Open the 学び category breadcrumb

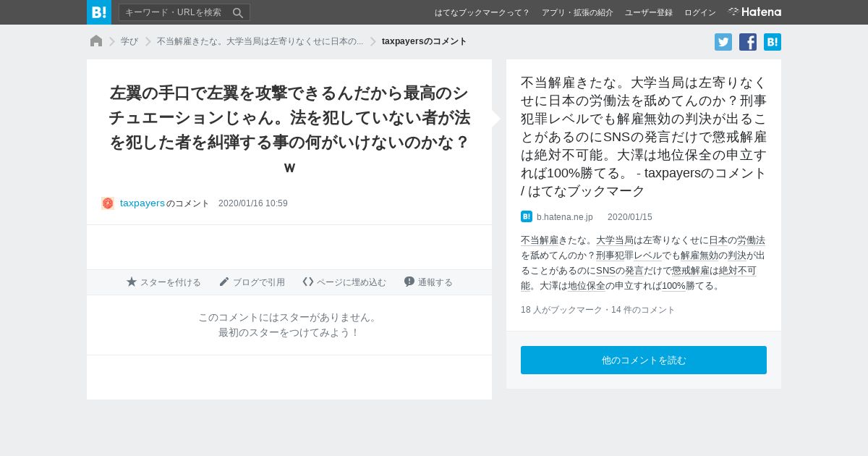tap(129, 41)
